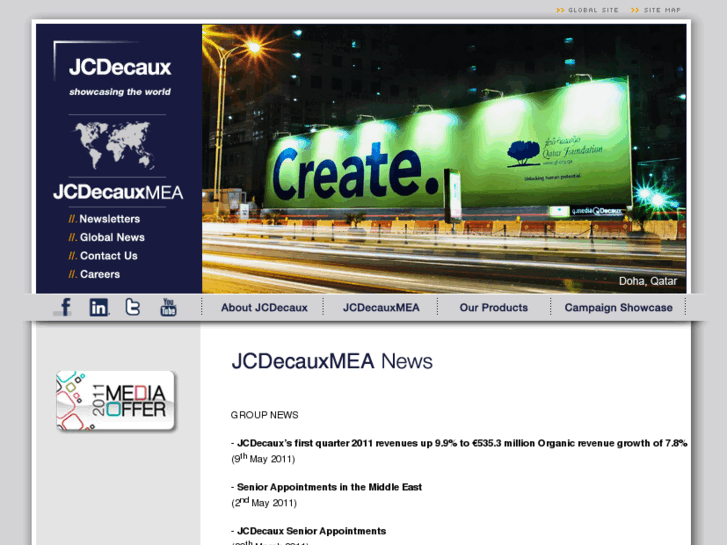Screen dimensions: 727x545
Task: Open the YouTube social icon
Action: coord(168,307)
